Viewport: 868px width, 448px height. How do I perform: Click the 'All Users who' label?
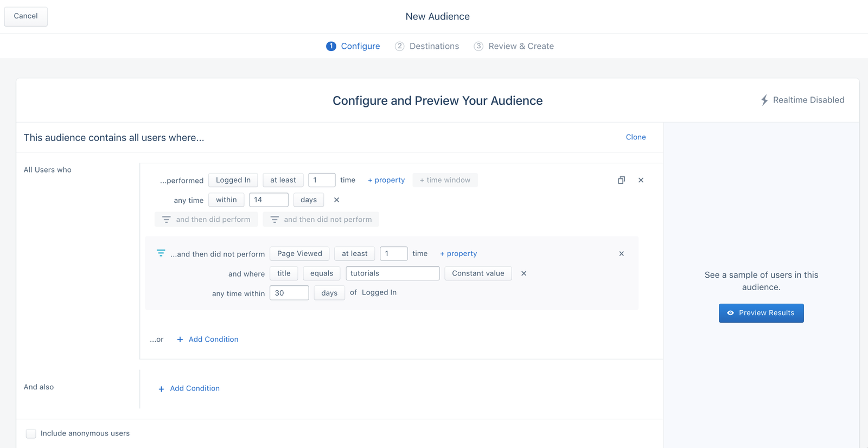[48, 170]
